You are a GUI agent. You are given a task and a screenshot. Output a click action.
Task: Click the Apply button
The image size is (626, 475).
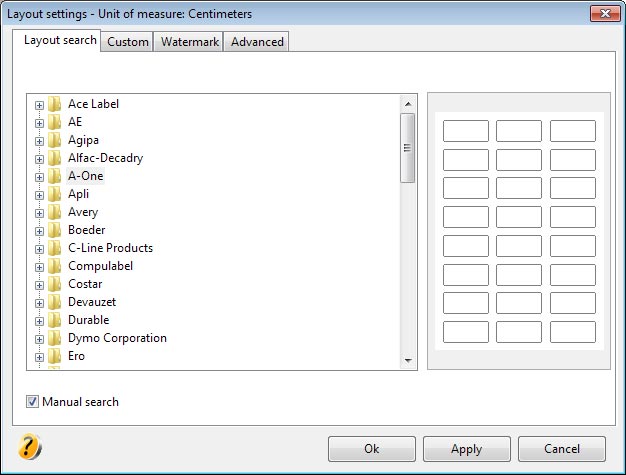[466, 449]
